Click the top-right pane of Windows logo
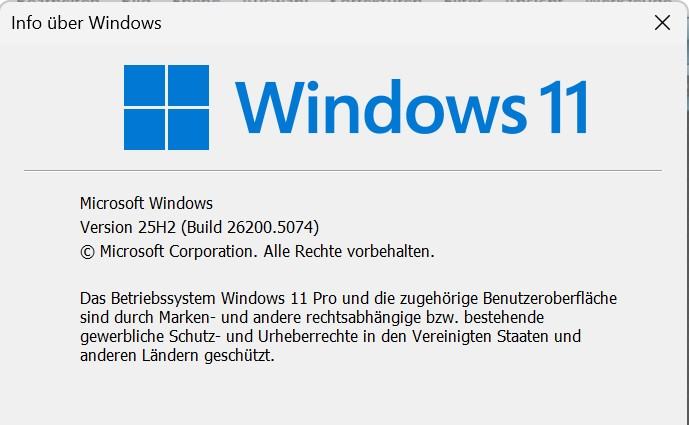The height and width of the screenshot is (425, 689). (189, 85)
